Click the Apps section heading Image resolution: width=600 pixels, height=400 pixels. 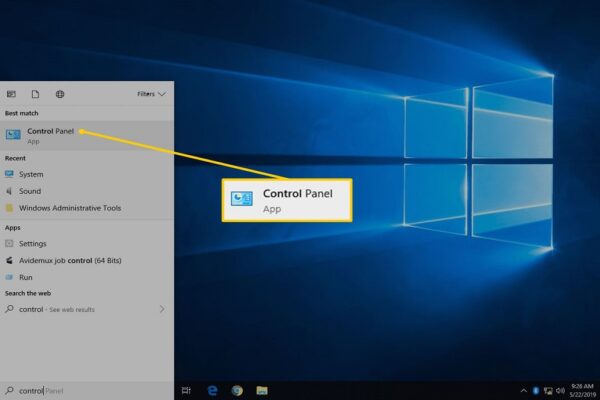13,228
